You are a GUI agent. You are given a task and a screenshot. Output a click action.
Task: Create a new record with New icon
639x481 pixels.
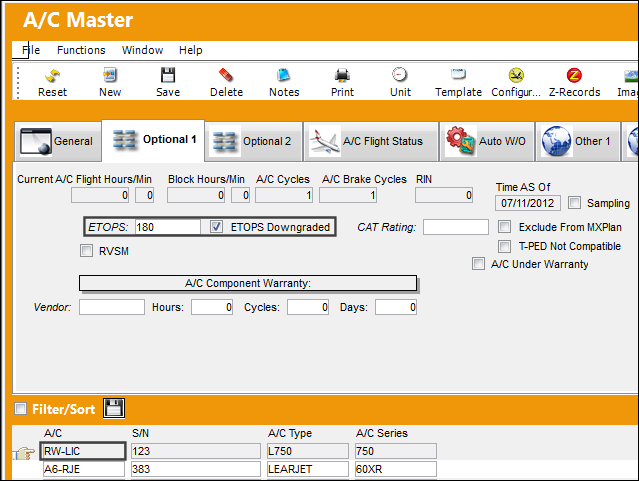110,75
